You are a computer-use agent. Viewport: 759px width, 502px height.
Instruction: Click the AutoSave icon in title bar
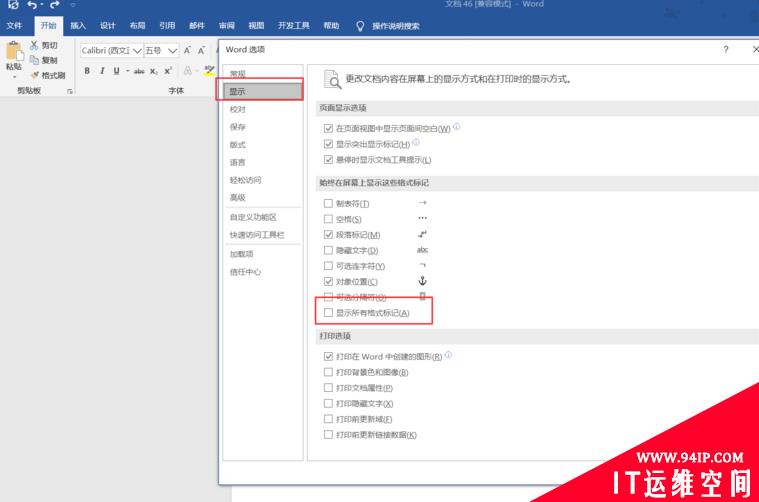(13, 5)
